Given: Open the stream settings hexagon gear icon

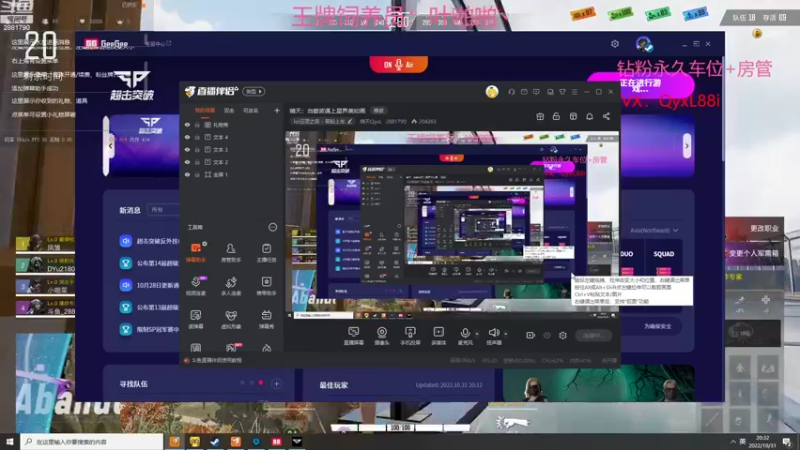Looking at the screenshot, I should pos(563,335).
